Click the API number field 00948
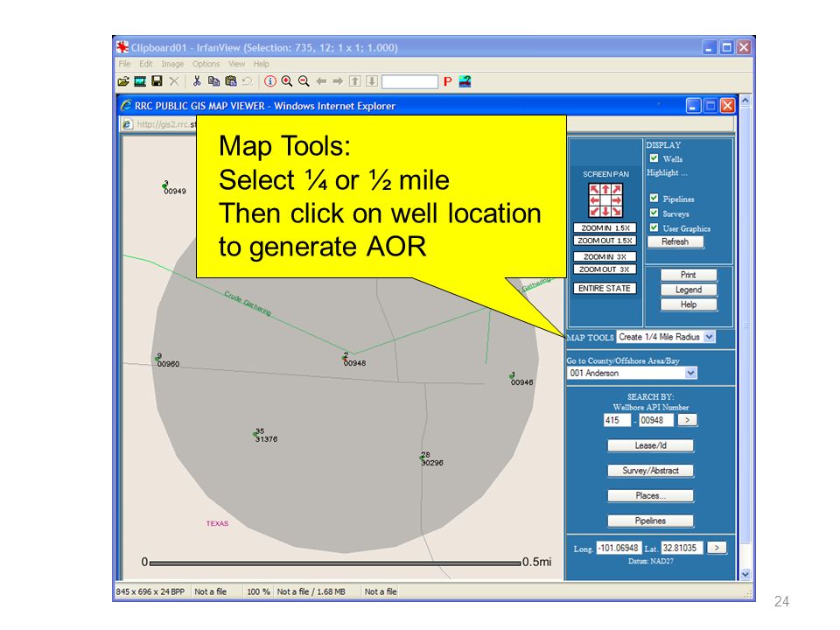The image size is (840, 630). (655, 421)
